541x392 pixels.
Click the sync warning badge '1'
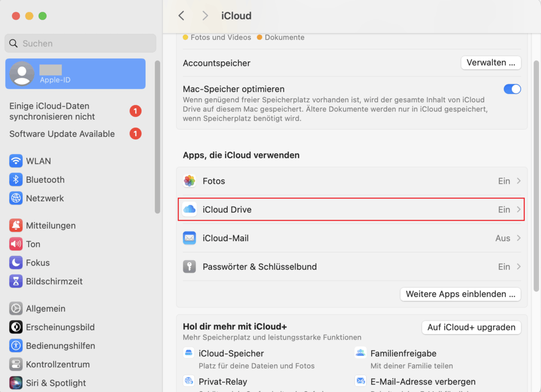tap(136, 111)
